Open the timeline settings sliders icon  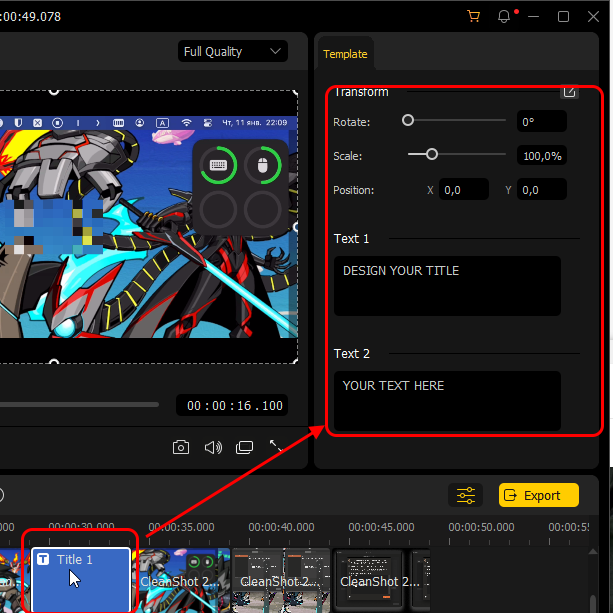(466, 495)
